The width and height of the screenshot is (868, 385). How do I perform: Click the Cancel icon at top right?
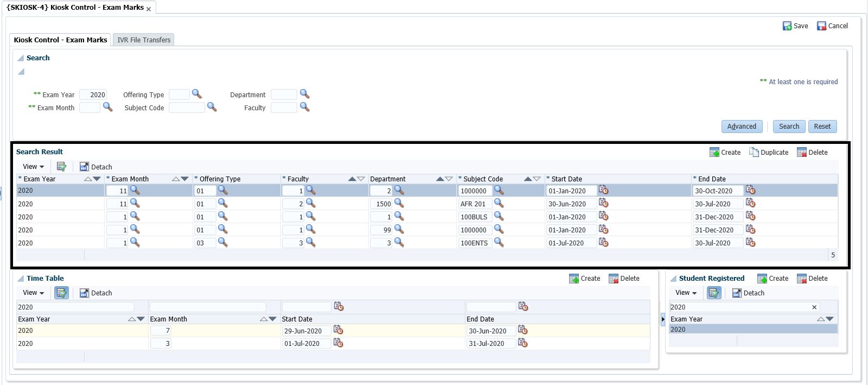pyautogui.click(x=822, y=26)
